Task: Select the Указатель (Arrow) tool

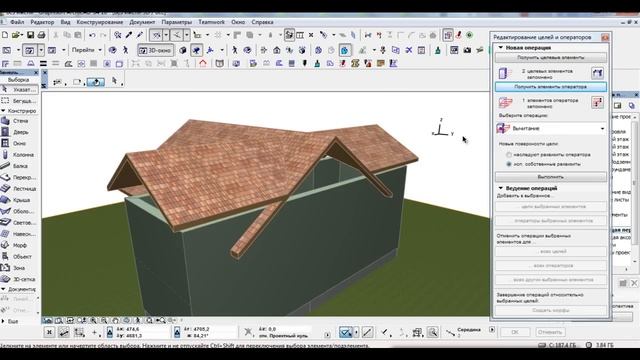Action: pyautogui.click(x=19, y=89)
